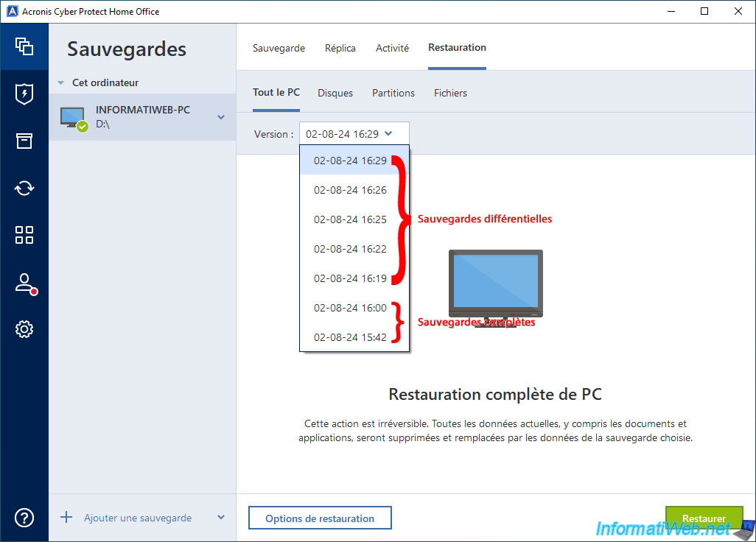Choose version 02-08-24 16:00
The width and height of the screenshot is (756, 542).
354,307
